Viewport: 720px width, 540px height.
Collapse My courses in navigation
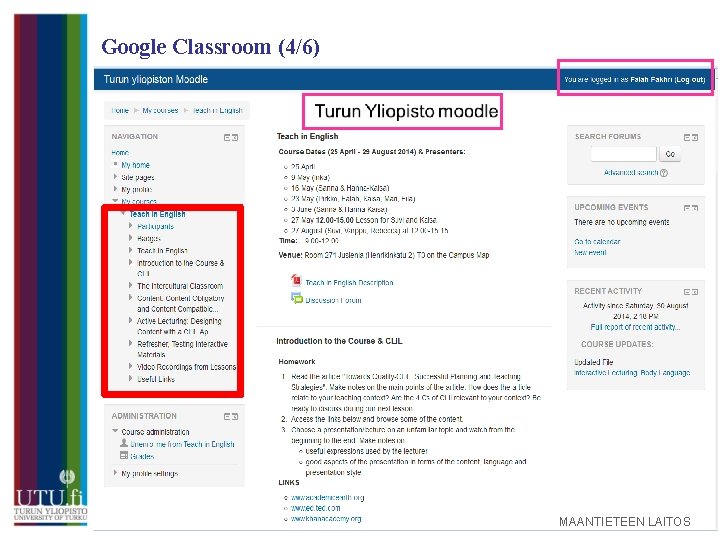pyautogui.click(x=115, y=201)
